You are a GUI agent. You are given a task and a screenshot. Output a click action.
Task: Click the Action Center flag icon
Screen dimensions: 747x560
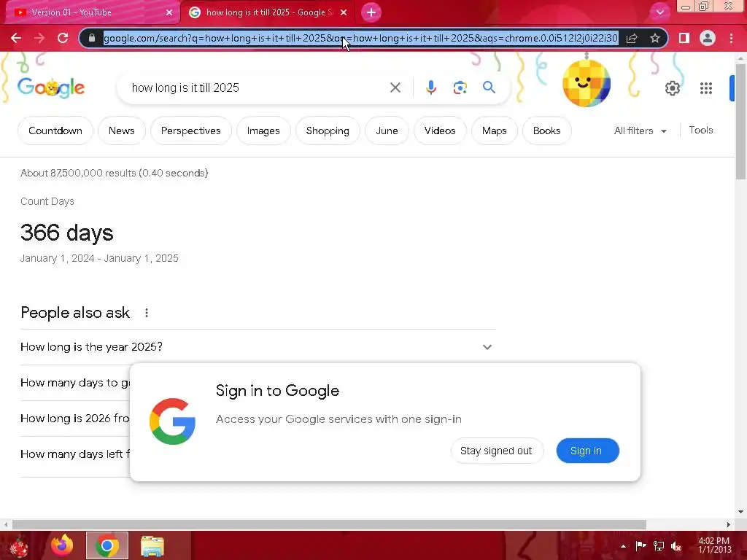point(640,546)
